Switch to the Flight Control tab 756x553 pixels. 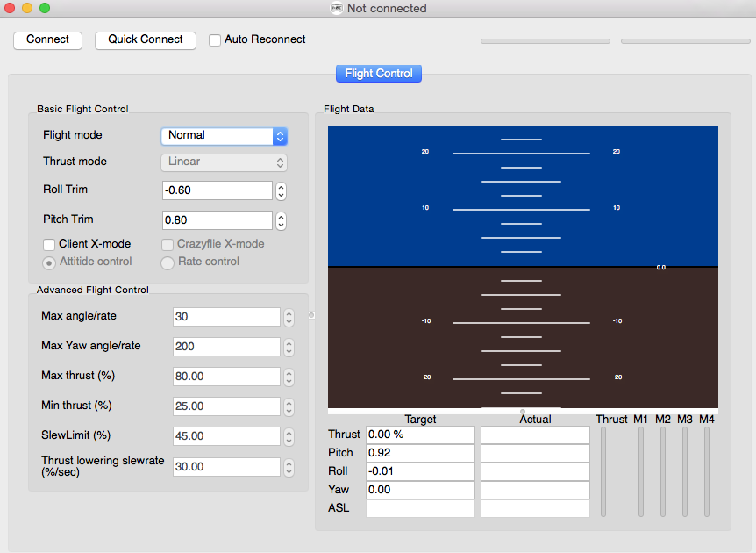click(379, 74)
